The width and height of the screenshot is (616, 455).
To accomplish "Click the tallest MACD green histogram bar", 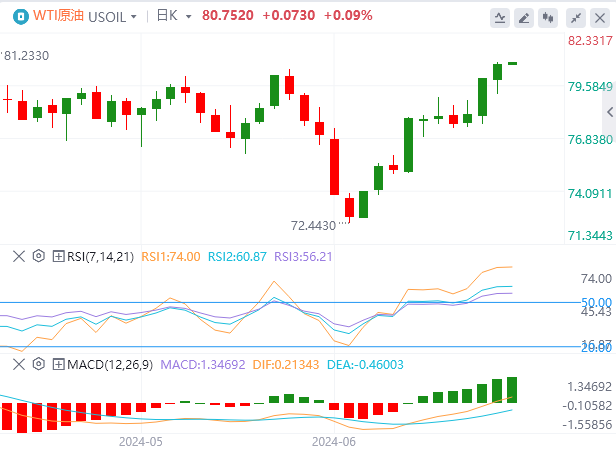I will click(x=512, y=390).
